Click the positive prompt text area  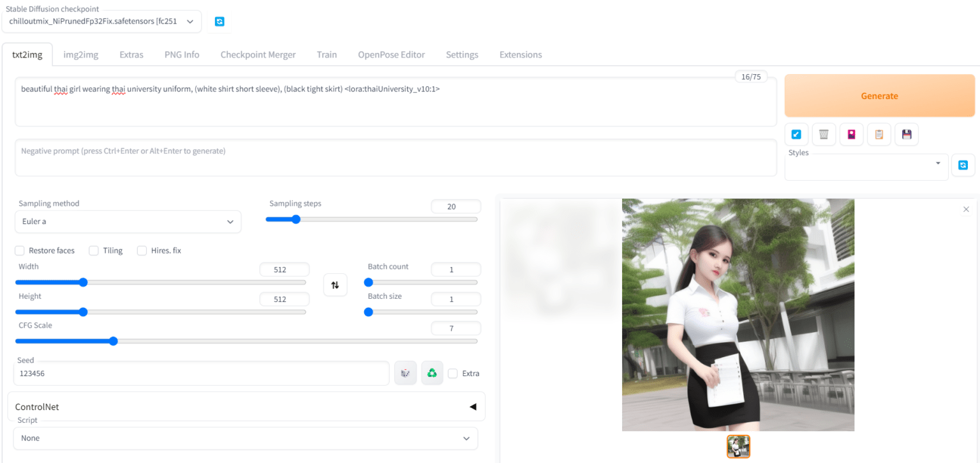tap(396, 102)
